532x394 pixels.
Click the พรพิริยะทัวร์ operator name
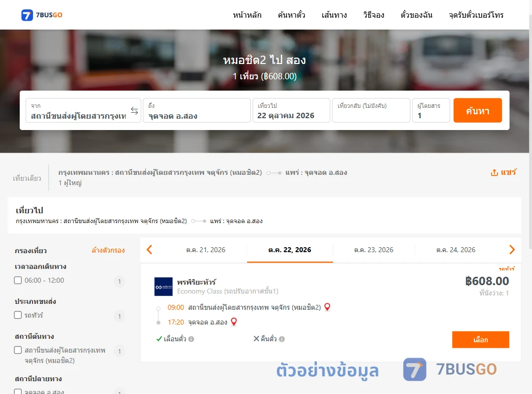[197, 282]
